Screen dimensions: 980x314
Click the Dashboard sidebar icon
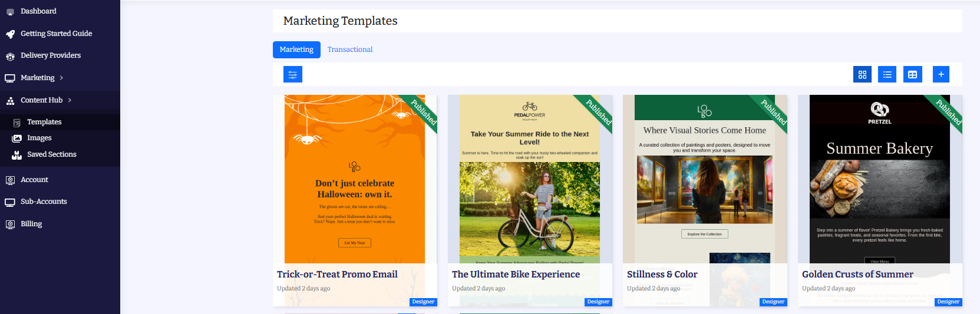[x=10, y=12]
